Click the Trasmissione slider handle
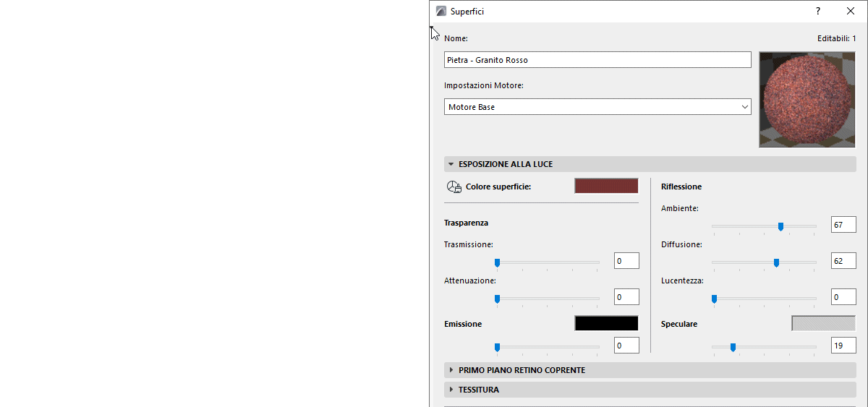 (x=497, y=262)
